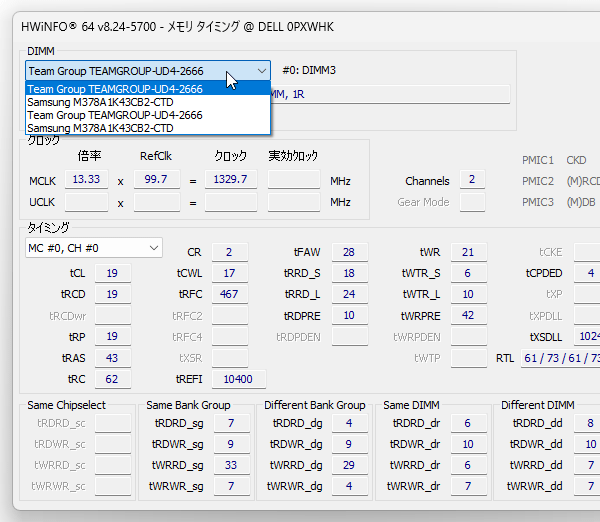Click the MCLK multiplier value 13.33

86,179
